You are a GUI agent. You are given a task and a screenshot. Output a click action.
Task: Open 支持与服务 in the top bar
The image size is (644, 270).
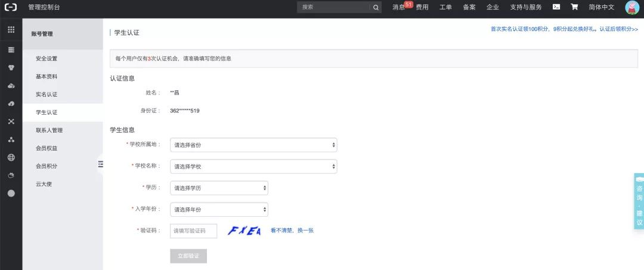click(x=526, y=7)
